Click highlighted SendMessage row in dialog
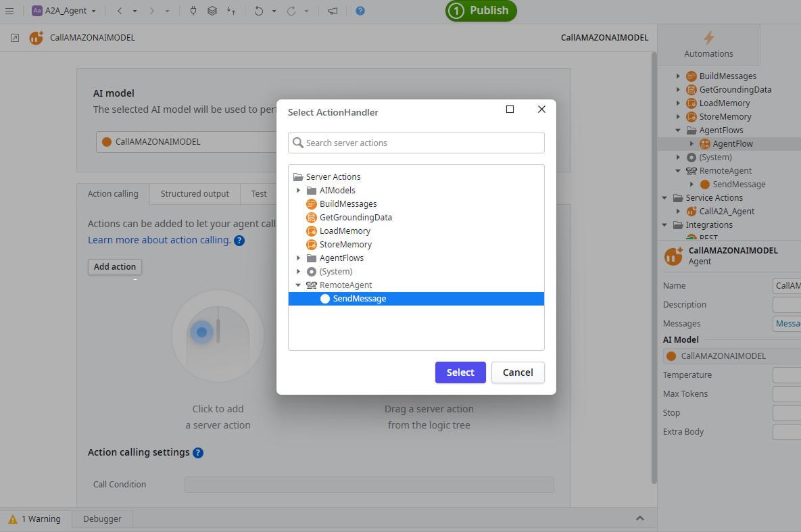Screen dimensions: 801x532 coord(416,299)
